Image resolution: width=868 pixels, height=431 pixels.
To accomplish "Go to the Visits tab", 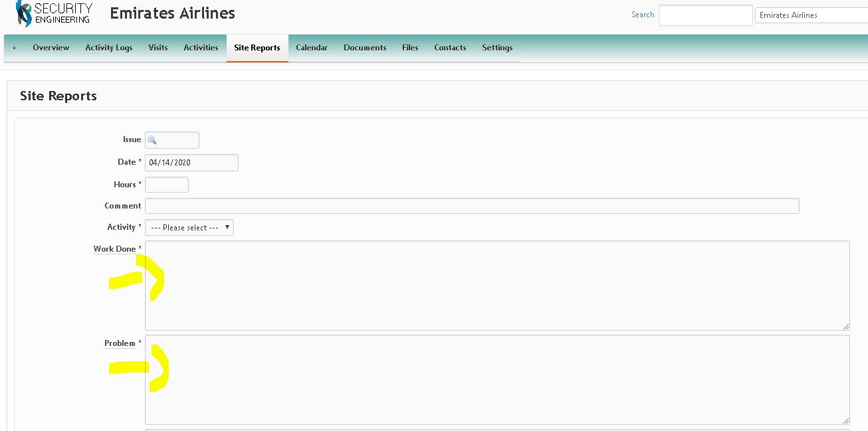I will coord(158,48).
